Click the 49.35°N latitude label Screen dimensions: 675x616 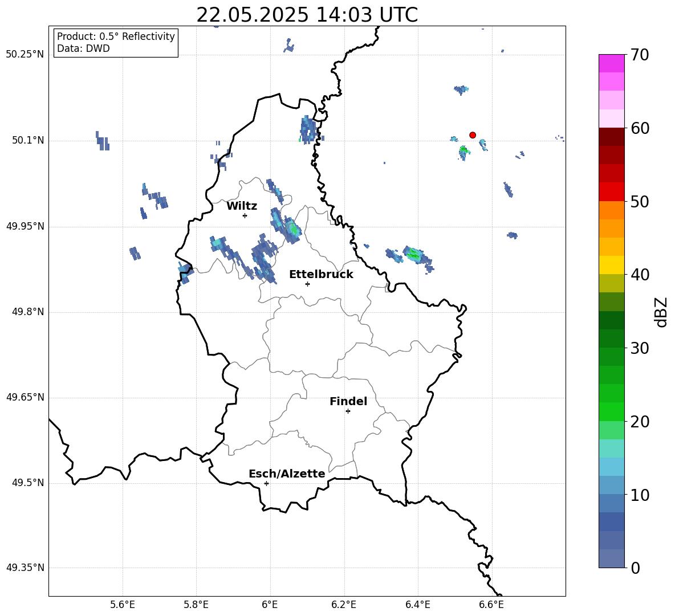pos(25,568)
